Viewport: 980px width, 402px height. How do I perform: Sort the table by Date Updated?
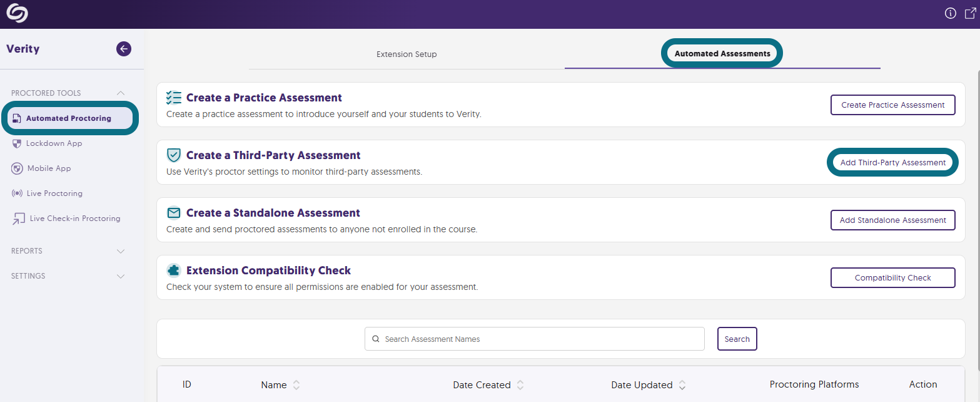click(682, 385)
